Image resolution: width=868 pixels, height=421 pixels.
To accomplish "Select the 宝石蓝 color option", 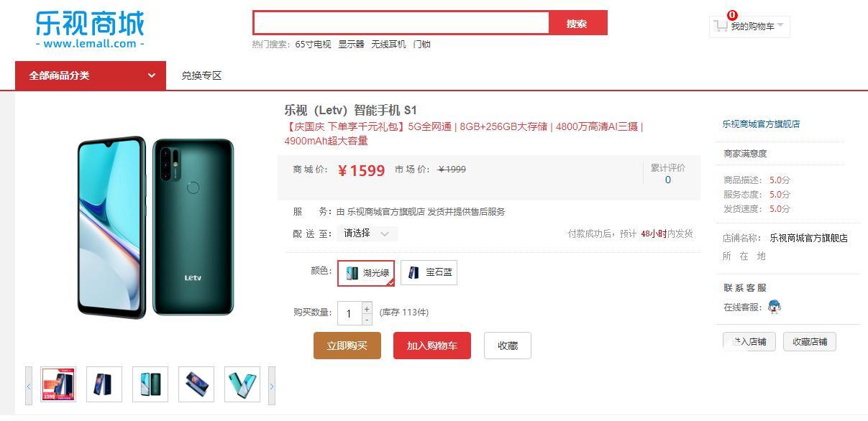I will (429, 273).
